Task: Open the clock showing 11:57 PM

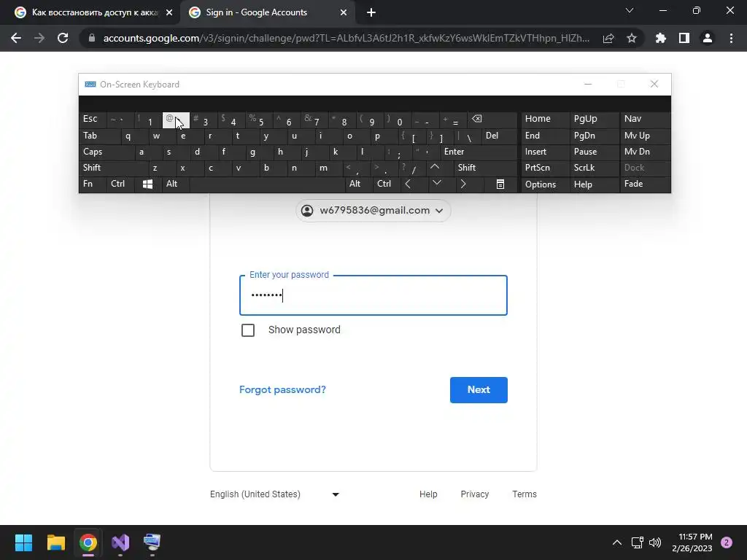Action: pyautogui.click(x=692, y=542)
